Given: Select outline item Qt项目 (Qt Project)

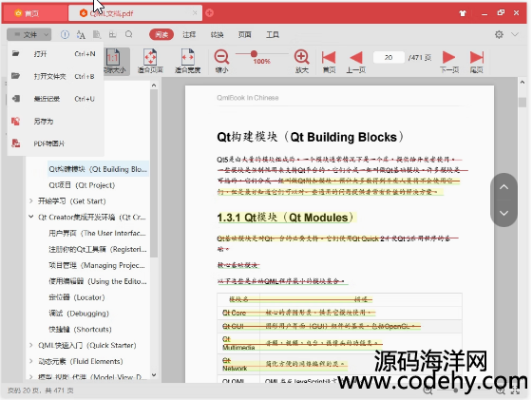Looking at the screenshot, I should pos(82,185).
